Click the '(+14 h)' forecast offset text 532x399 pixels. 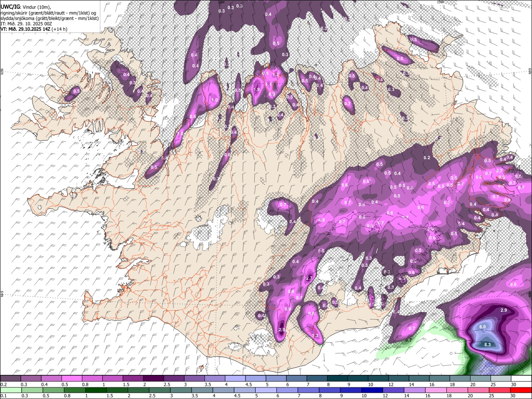point(59,29)
